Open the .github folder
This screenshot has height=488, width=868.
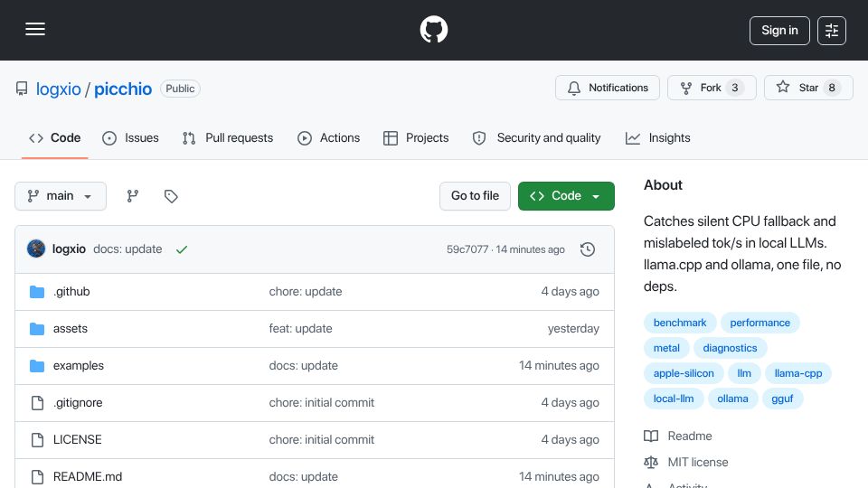pyautogui.click(x=71, y=292)
